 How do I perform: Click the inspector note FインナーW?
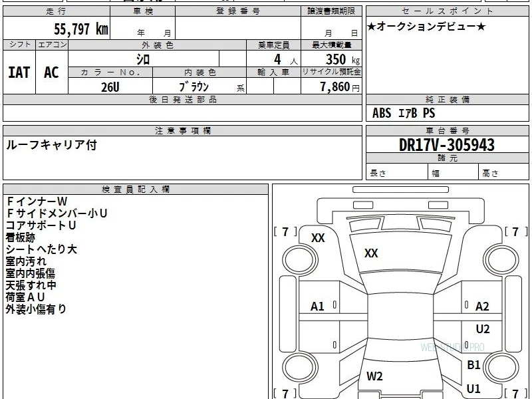[37, 201]
